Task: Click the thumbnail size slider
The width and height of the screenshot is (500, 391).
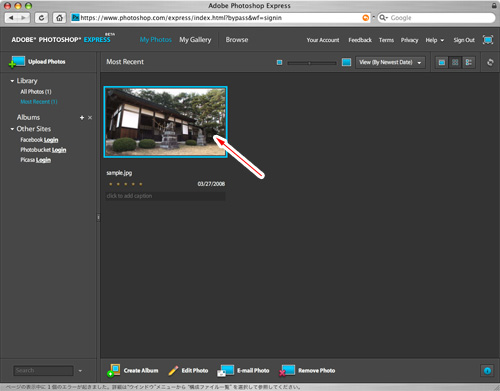Action: pos(312,63)
